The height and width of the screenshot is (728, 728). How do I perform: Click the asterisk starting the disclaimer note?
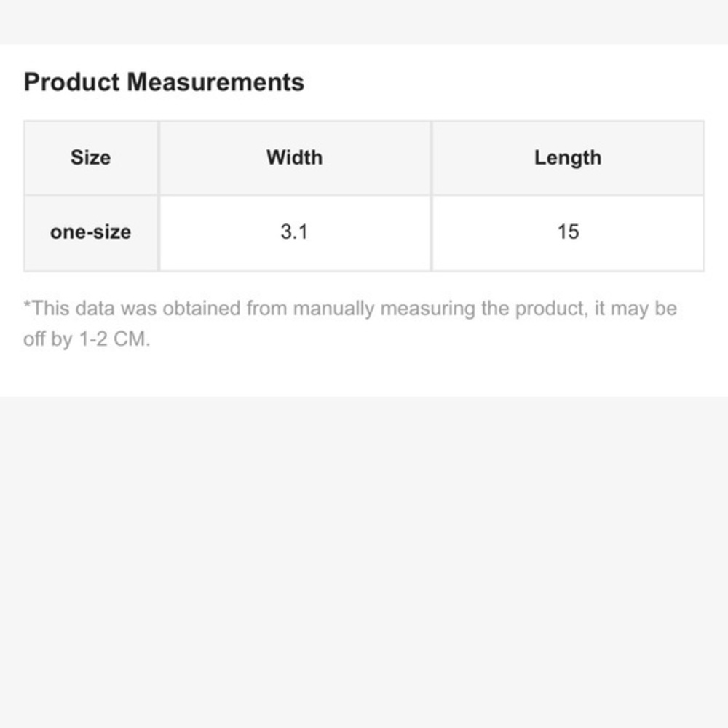point(27,304)
